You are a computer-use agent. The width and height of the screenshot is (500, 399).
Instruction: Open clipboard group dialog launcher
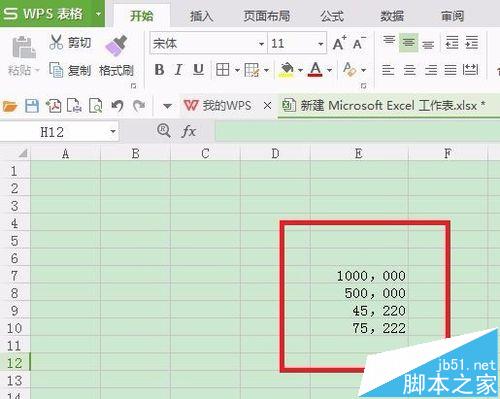pyautogui.click(x=133, y=86)
